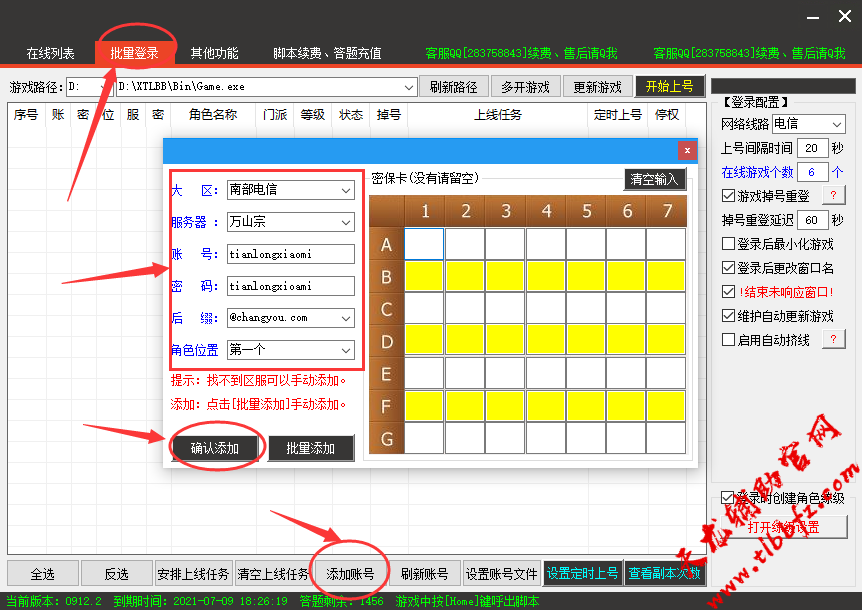The height and width of the screenshot is (610, 862).
Task: Click the yellow security card cell D7
Action: [x=666, y=341]
